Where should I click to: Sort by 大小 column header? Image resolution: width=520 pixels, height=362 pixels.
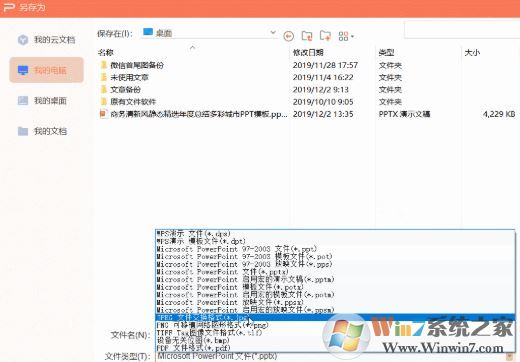[472, 53]
